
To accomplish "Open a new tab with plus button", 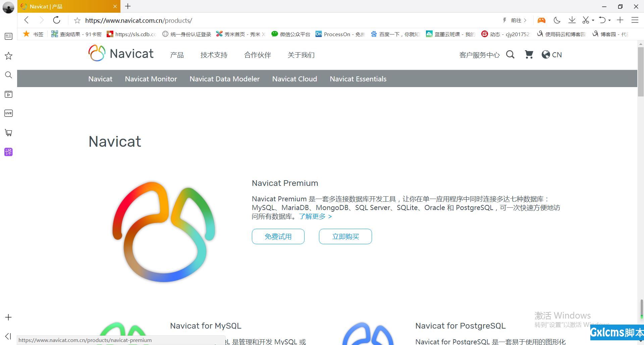I will (128, 6).
